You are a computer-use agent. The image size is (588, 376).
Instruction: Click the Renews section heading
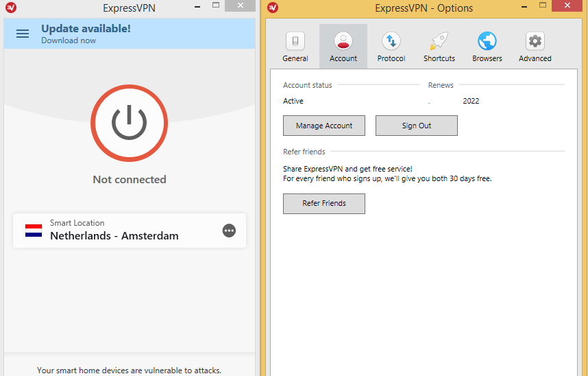[x=441, y=85]
